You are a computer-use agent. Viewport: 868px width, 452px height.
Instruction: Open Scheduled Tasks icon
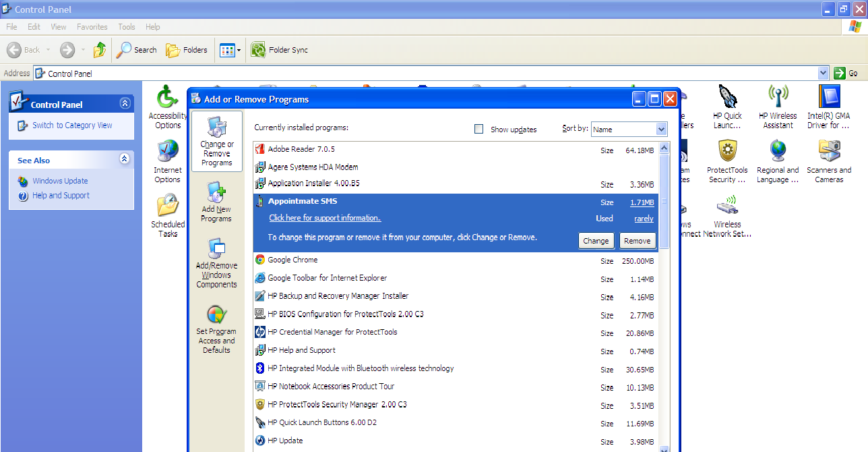[168, 216]
